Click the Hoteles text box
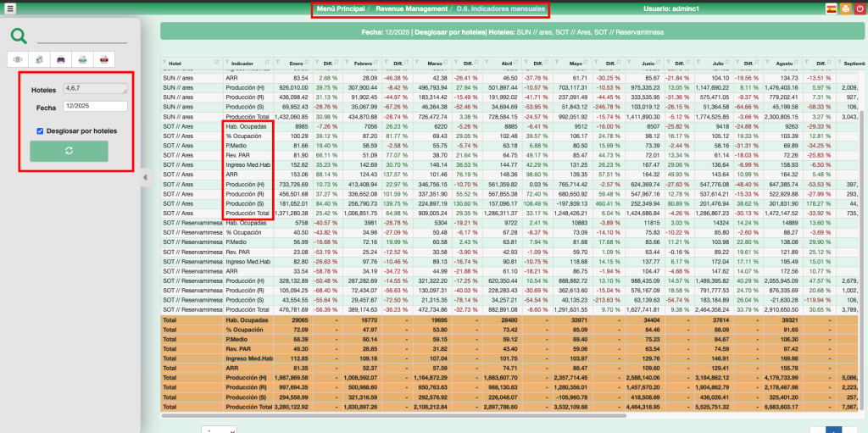This screenshot has height=433, width=868. (x=95, y=87)
